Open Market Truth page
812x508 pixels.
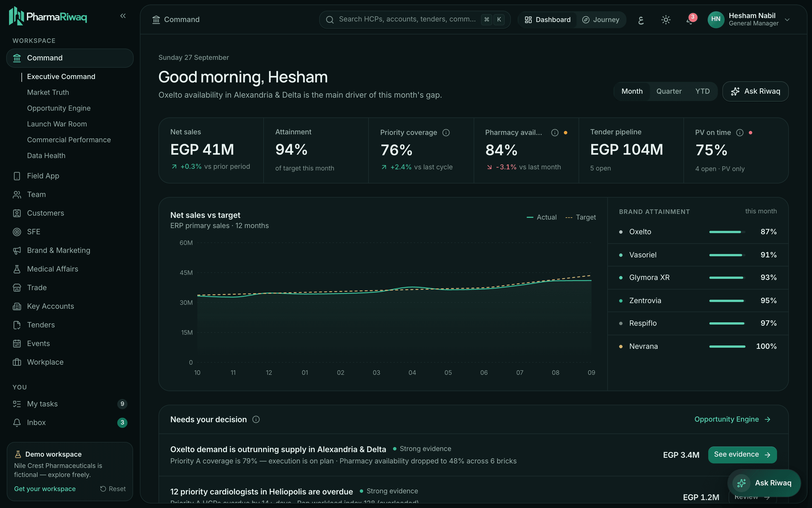click(48, 92)
